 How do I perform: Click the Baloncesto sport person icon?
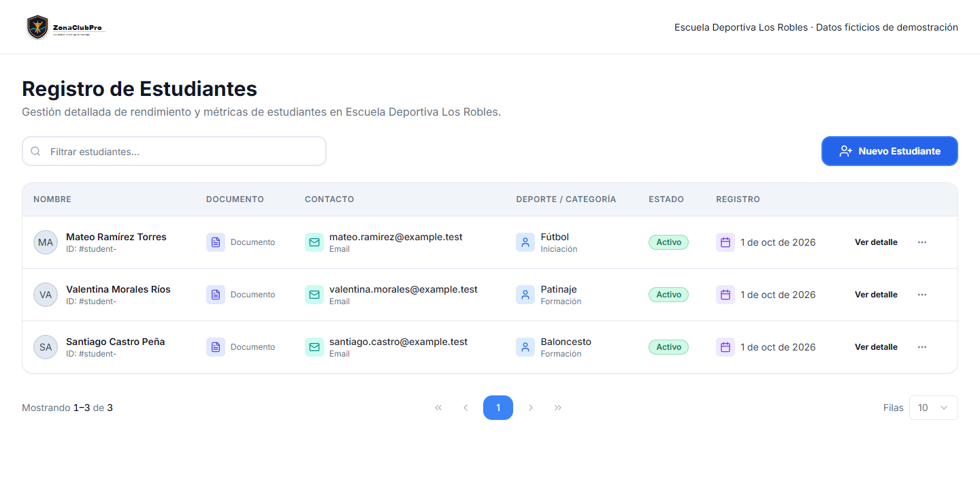tap(525, 347)
